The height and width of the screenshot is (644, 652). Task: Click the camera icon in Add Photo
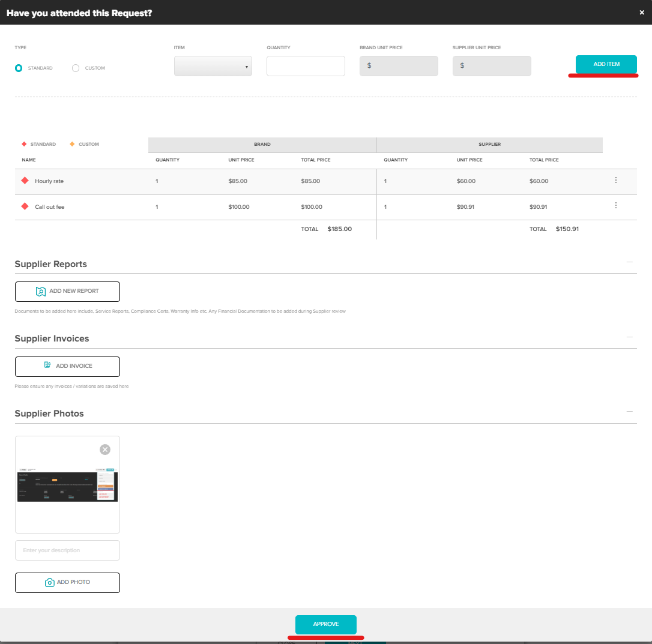tap(50, 583)
